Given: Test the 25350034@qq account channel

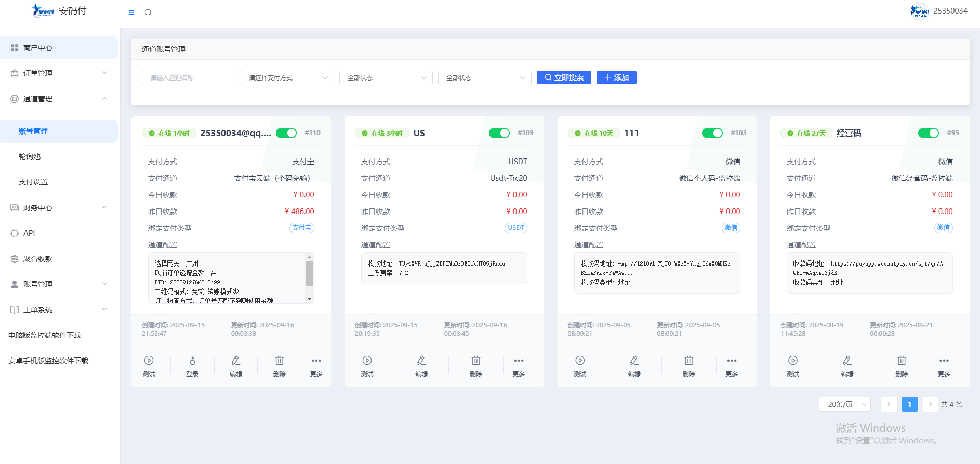Looking at the screenshot, I should (149, 366).
